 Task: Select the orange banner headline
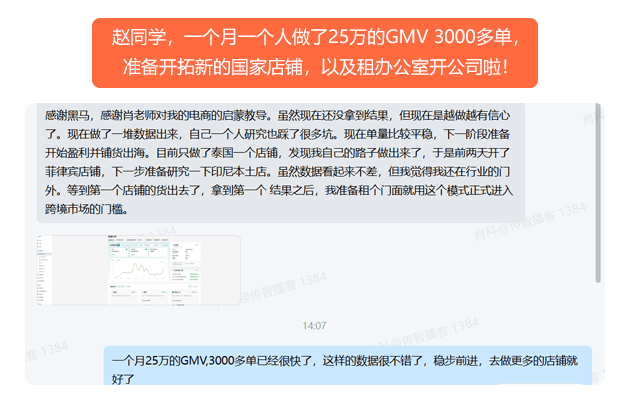(x=315, y=53)
